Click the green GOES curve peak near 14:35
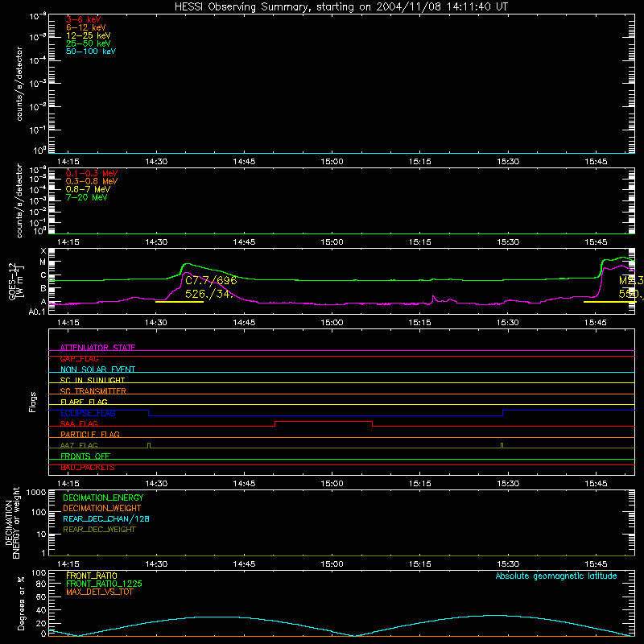This screenshot has height=644, width=644. click(188, 264)
